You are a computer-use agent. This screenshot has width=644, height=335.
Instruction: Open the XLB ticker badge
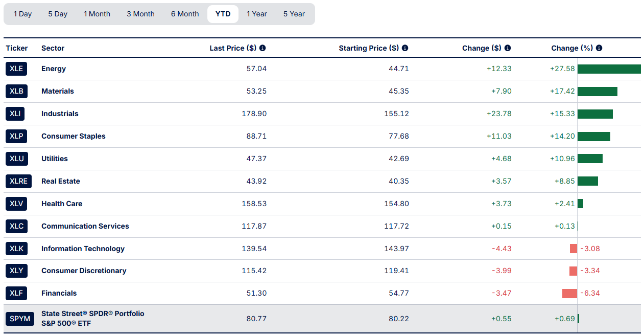point(16,91)
